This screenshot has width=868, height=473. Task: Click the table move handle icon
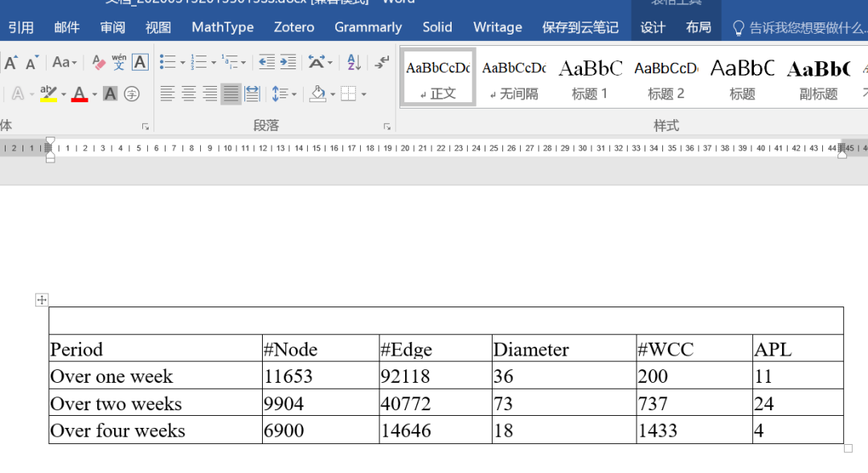42,300
